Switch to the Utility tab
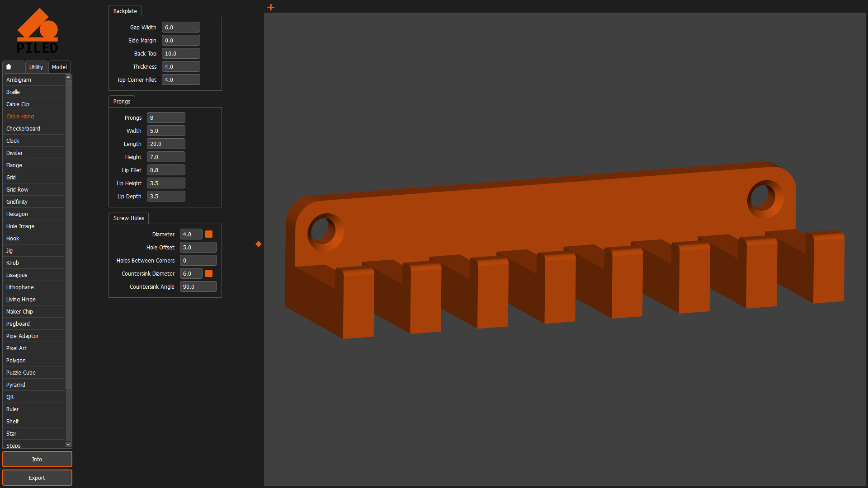Viewport: 868px width, 488px height. (x=36, y=66)
